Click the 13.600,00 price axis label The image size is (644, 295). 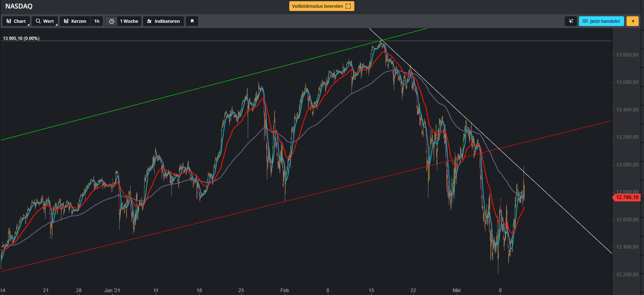coord(627,82)
